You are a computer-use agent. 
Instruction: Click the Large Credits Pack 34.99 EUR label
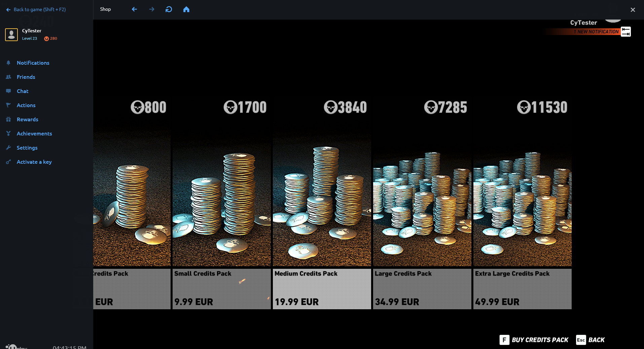(x=422, y=289)
